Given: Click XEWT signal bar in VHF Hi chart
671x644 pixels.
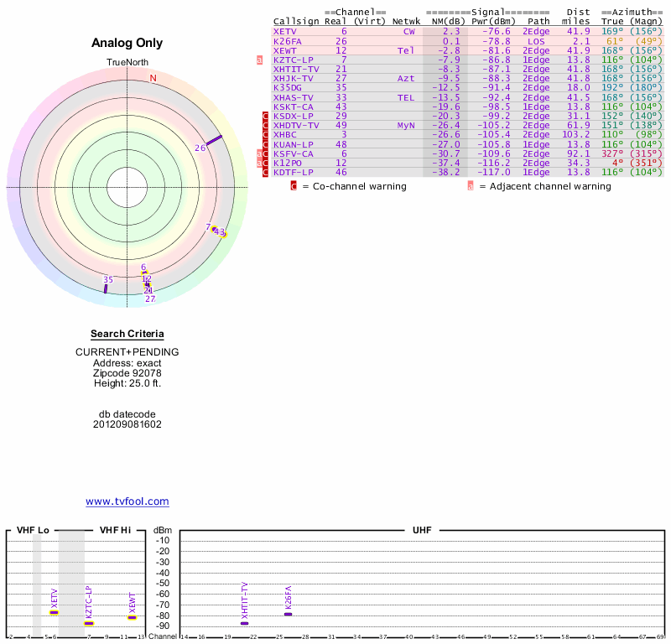Looking at the screenshot, I should [x=132, y=617].
